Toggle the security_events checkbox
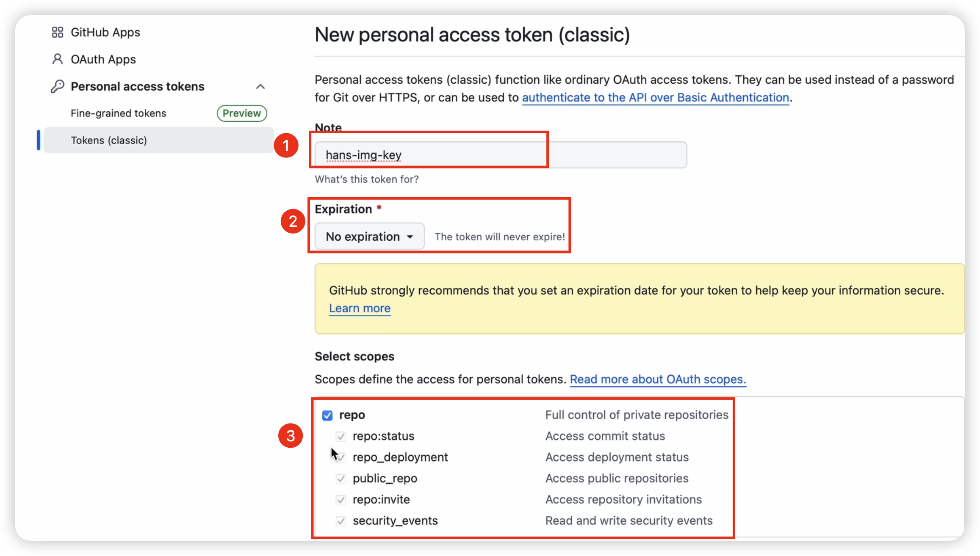 [x=341, y=521]
